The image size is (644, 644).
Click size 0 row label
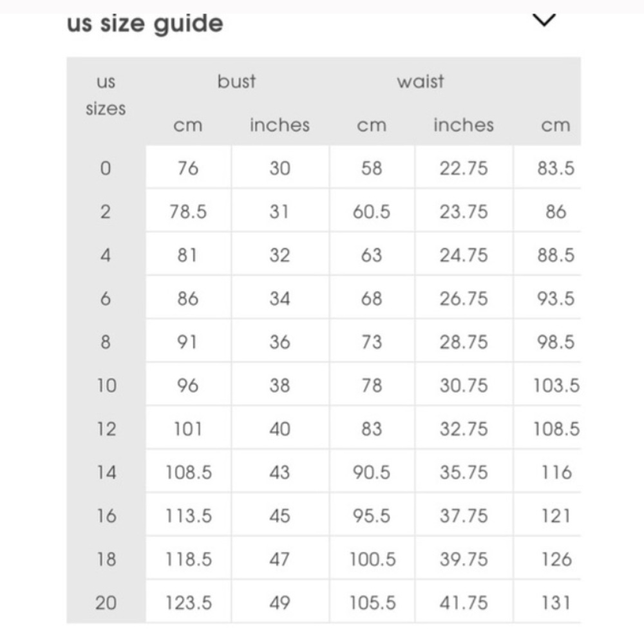(106, 168)
